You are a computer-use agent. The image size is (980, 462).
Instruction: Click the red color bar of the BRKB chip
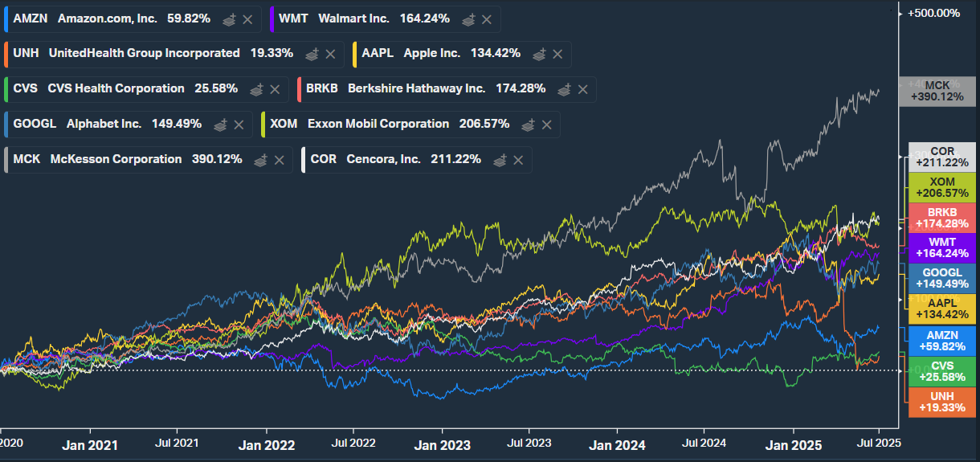pos(299,89)
